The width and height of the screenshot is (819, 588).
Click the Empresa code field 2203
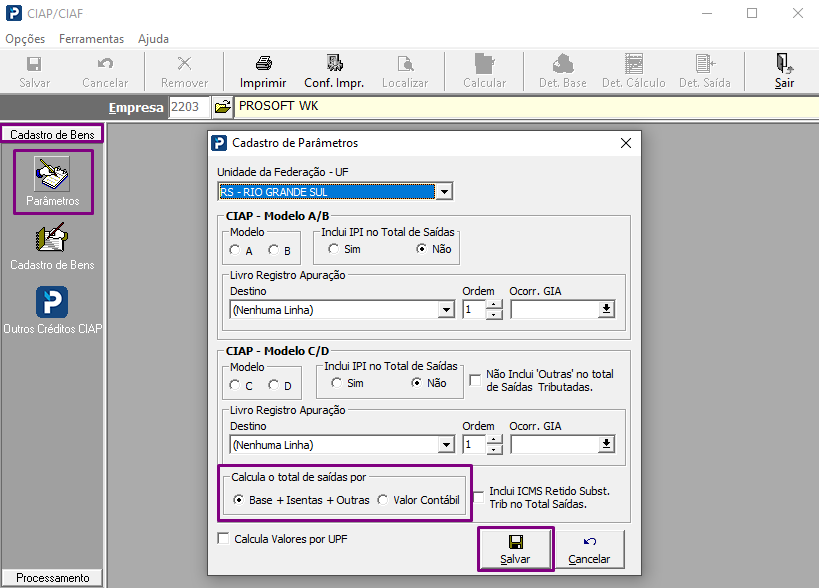click(x=189, y=107)
